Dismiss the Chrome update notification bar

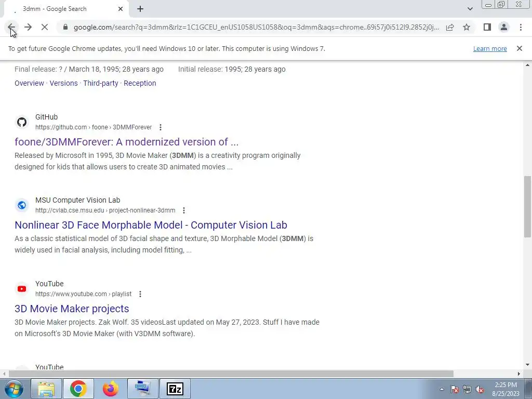pos(519,48)
